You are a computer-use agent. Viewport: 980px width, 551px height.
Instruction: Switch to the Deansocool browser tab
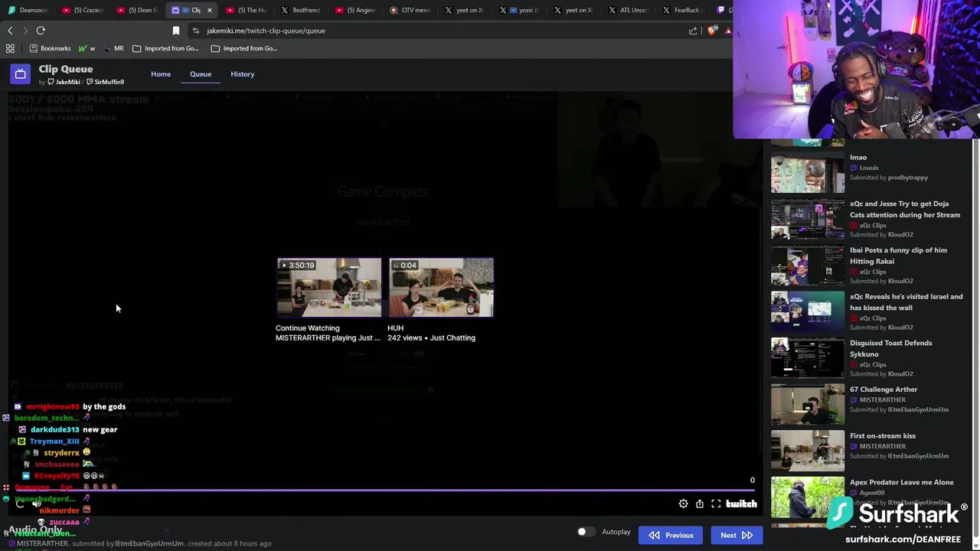click(x=28, y=10)
